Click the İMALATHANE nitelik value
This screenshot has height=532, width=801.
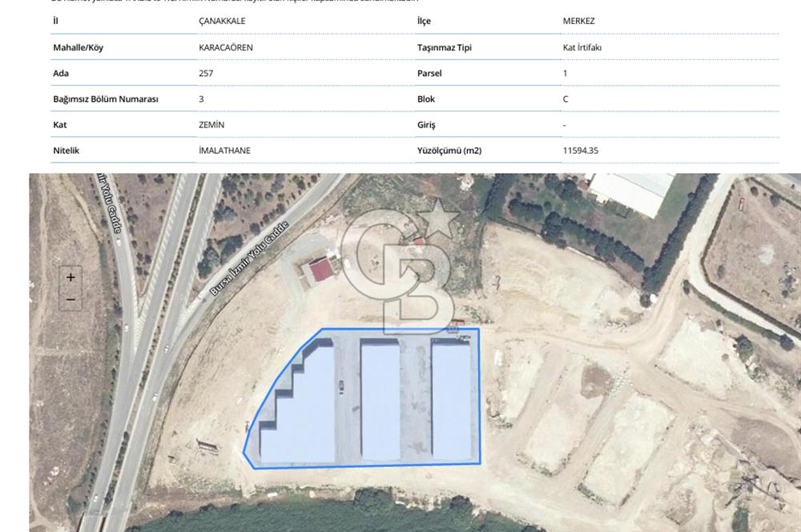pos(224,151)
